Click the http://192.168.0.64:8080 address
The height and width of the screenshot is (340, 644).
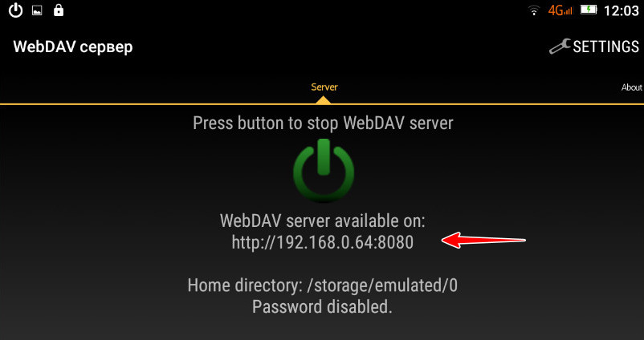323,242
